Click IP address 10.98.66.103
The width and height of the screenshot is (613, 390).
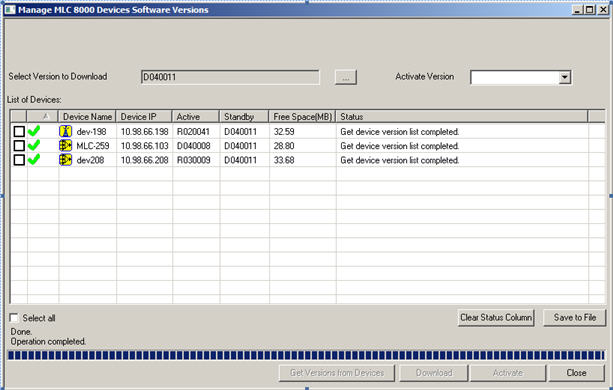(144, 146)
